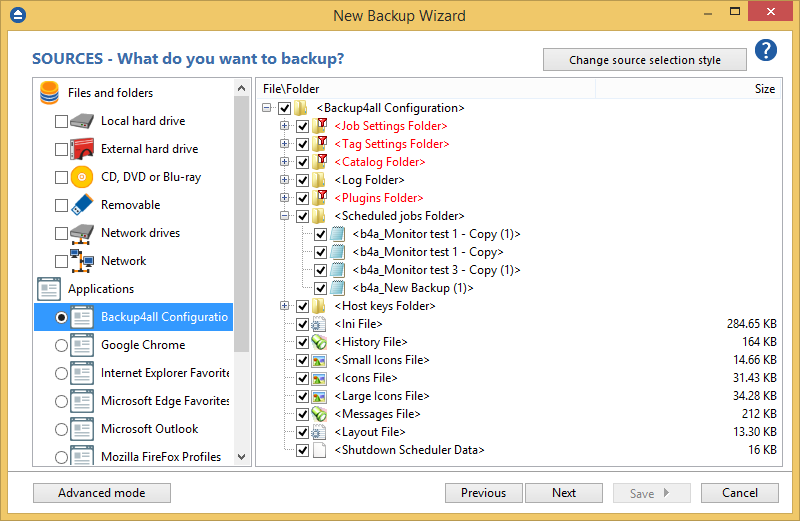Go back with the Previous button
800x521 pixels.
484,493
